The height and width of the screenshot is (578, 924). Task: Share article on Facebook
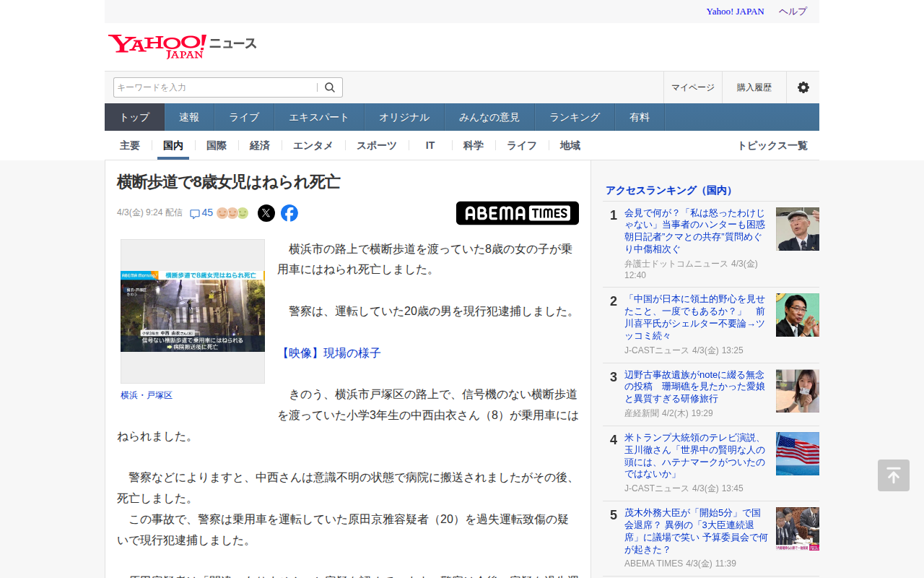(x=289, y=213)
